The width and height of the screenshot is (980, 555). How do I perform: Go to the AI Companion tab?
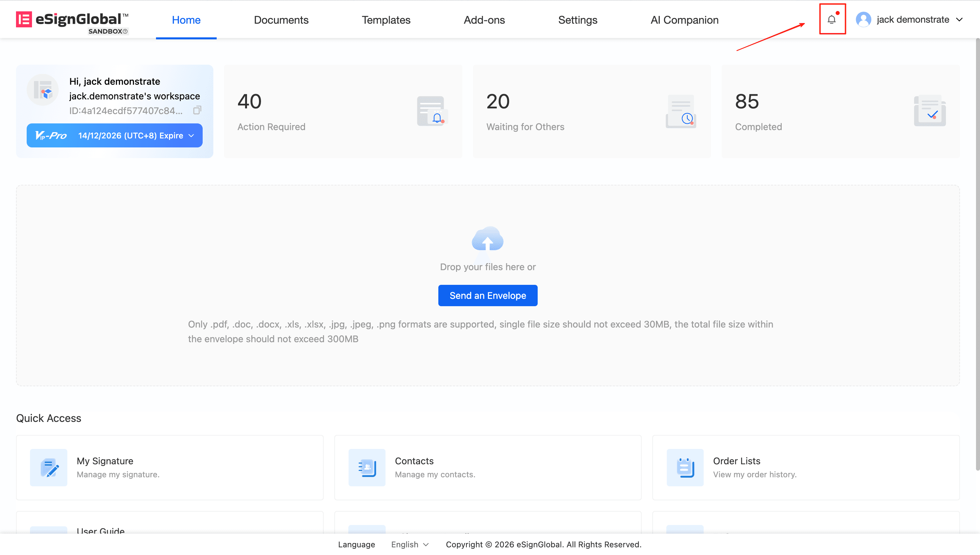pyautogui.click(x=684, y=20)
